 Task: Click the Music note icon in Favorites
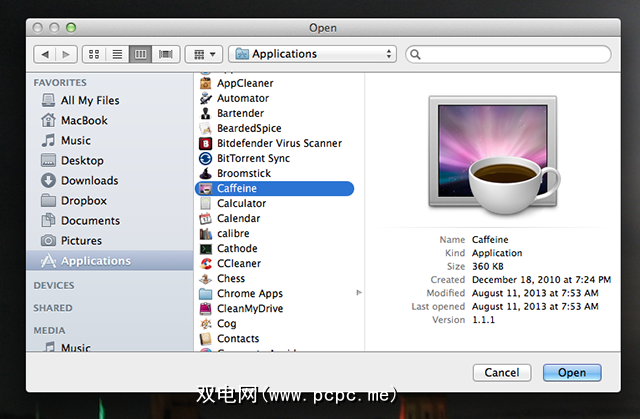pyautogui.click(x=48, y=140)
